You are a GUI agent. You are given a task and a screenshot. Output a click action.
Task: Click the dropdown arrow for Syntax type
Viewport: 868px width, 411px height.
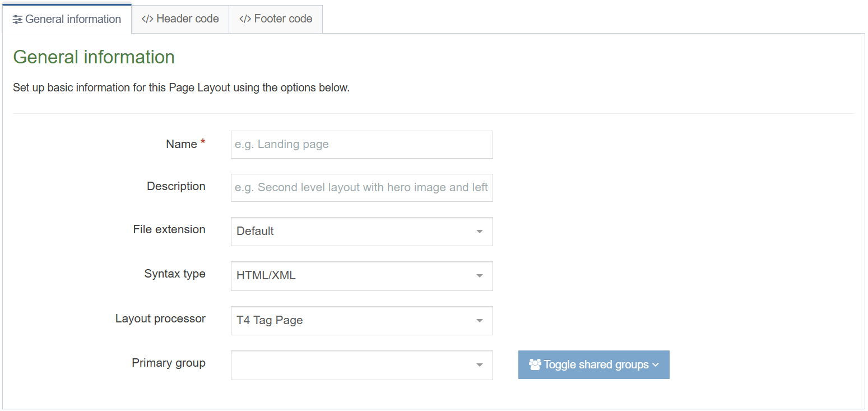click(479, 276)
